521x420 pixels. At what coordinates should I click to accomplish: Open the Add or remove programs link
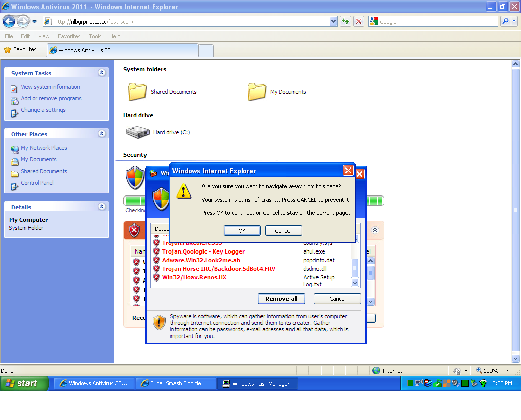(x=51, y=98)
